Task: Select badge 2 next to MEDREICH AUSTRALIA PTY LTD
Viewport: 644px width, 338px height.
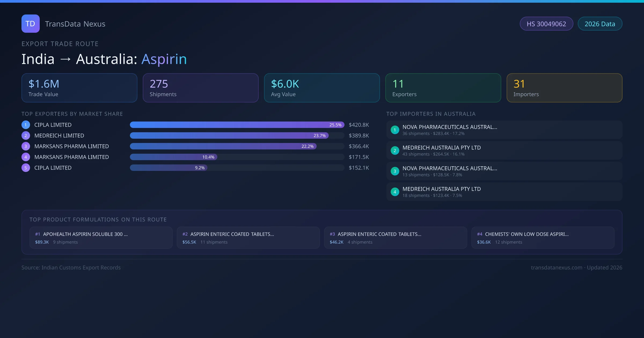Action: (395, 150)
